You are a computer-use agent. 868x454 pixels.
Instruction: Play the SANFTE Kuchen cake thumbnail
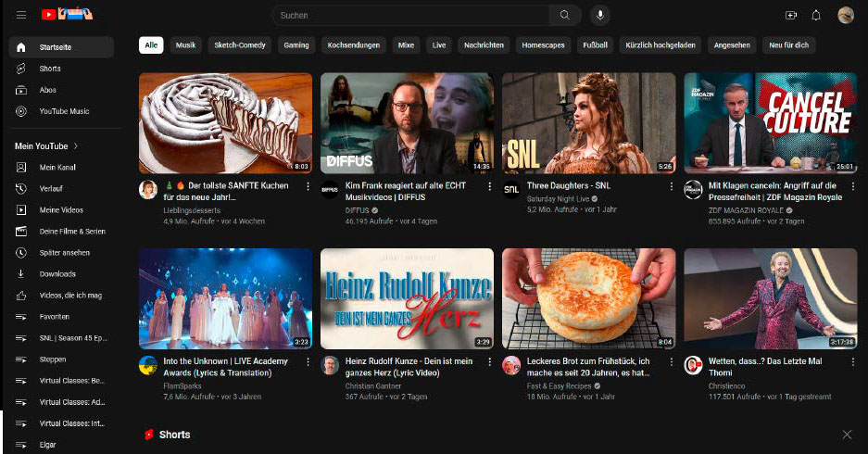pos(225,123)
